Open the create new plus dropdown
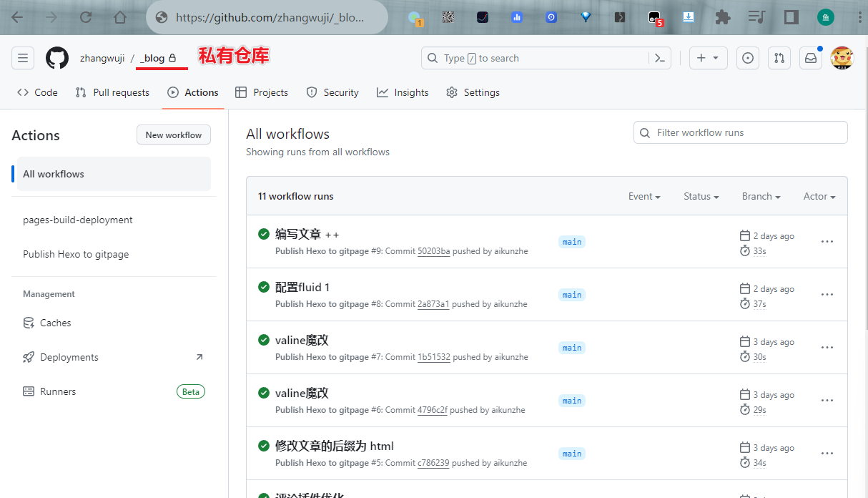The image size is (868, 498). click(708, 58)
